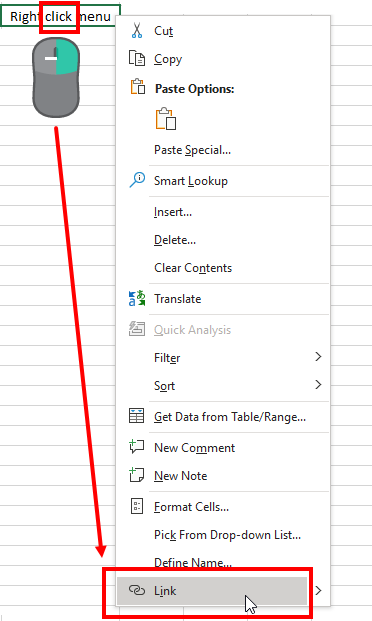Viewport: 372px width, 621px height.
Task: Choose Define Name... entry
Action: [x=193, y=562]
